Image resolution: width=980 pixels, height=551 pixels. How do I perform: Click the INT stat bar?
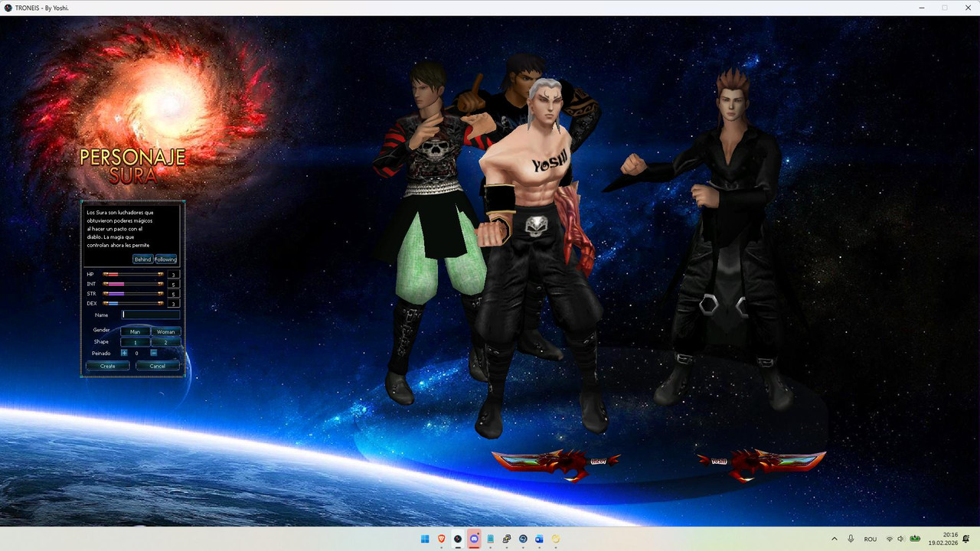pyautogui.click(x=133, y=284)
